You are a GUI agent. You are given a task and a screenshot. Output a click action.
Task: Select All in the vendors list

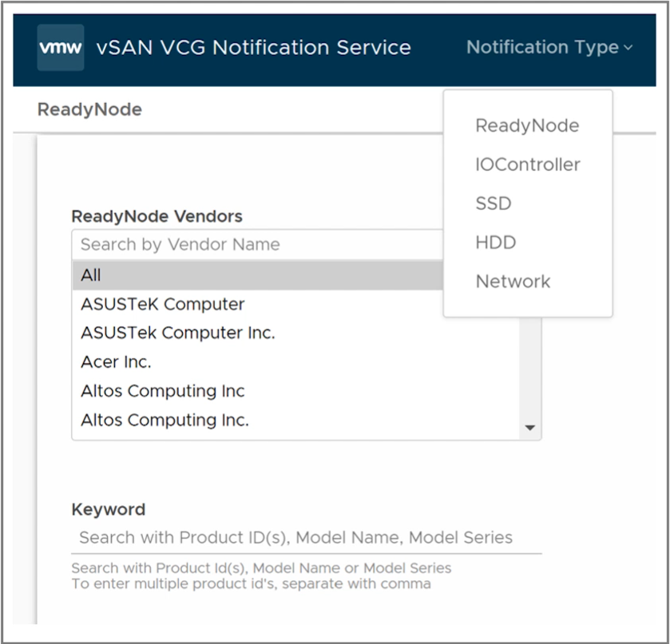click(x=91, y=275)
